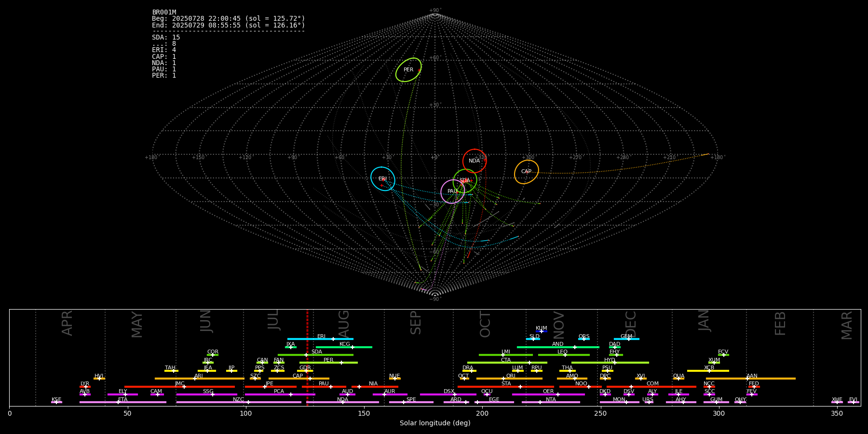Click the ECV shower bar
868x434 pixels.
point(723,355)
